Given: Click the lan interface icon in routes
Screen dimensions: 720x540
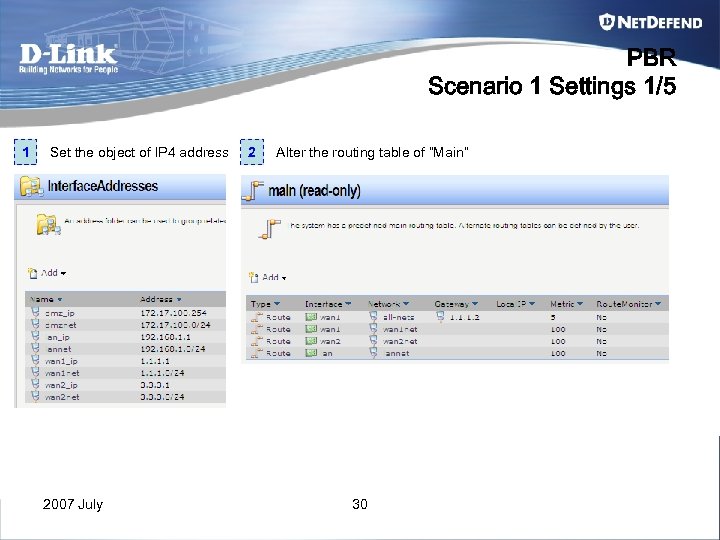Looking at the screenshot, I should [x=311, y=353].
